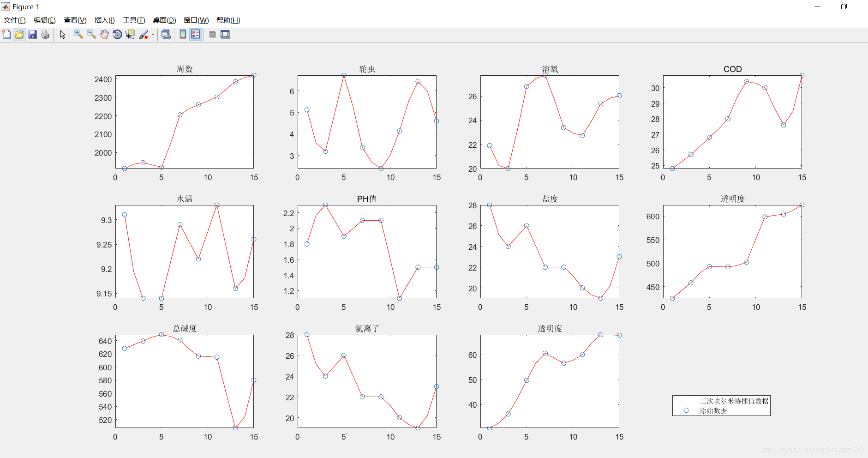Print the figure using the printer icon
Viewport: 868px width, 458px height.
pyautogui.click(x=45, y=34)
